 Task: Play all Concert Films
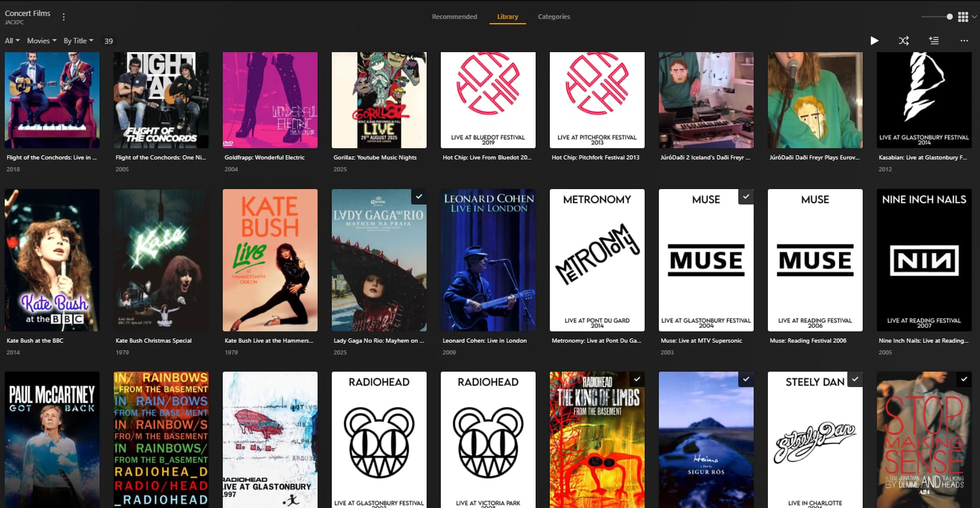[874, 41]
